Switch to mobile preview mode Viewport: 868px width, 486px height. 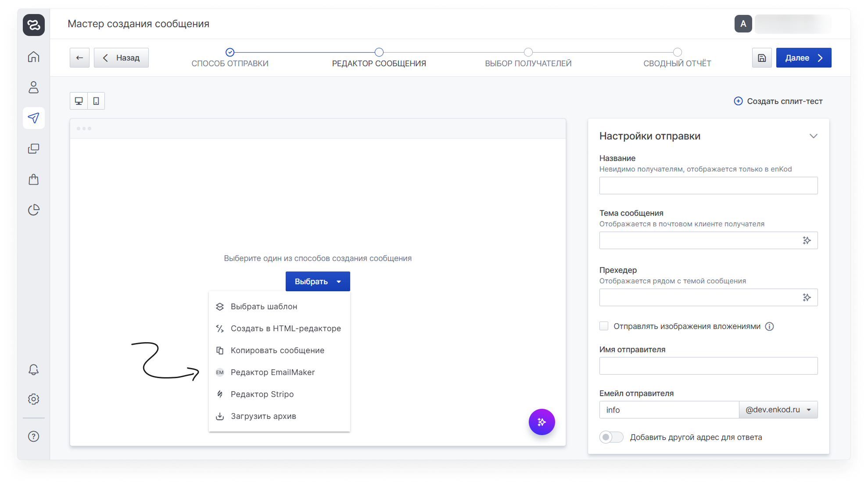click(96, 101)
